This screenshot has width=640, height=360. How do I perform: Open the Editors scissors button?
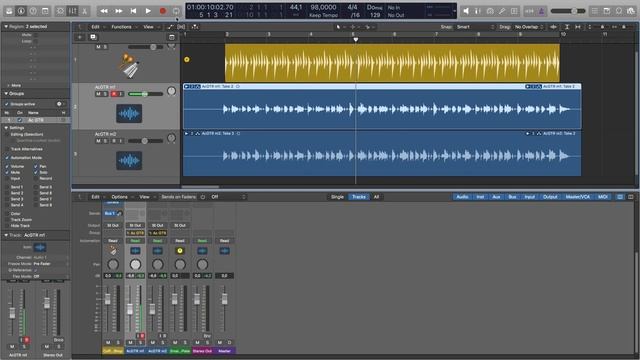coord(84,11)
